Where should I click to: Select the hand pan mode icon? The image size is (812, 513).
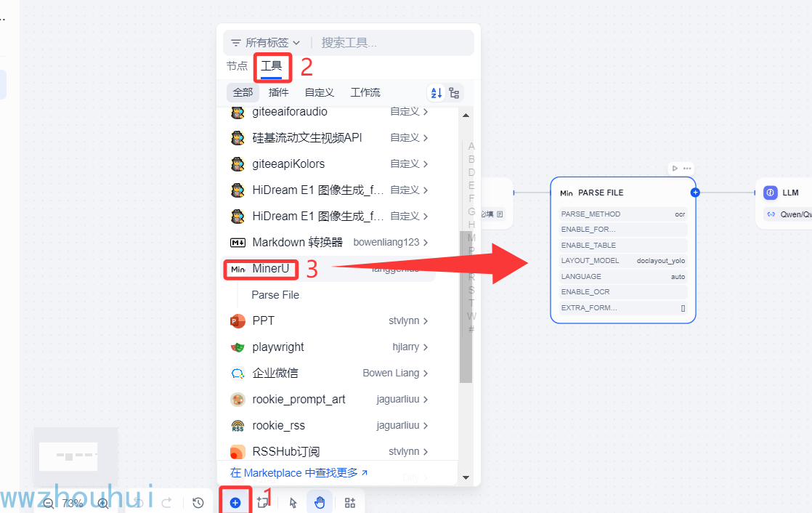tap(320, 502)
